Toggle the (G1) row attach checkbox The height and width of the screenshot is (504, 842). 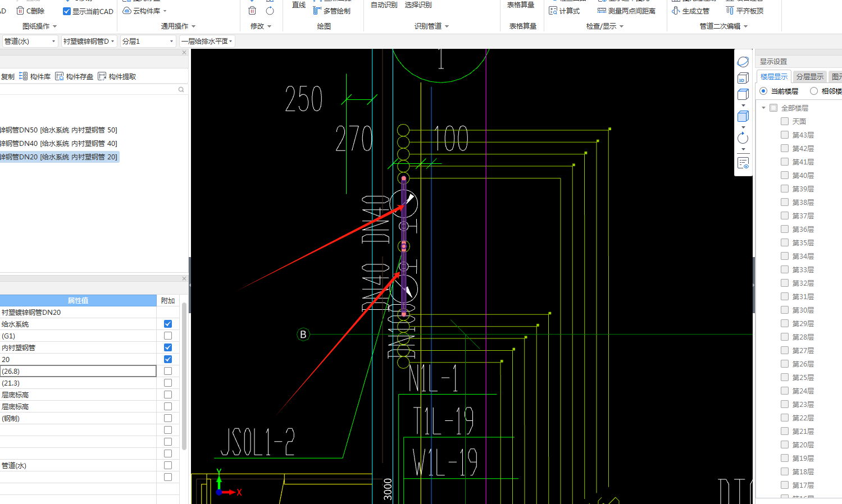click(168, 336)
